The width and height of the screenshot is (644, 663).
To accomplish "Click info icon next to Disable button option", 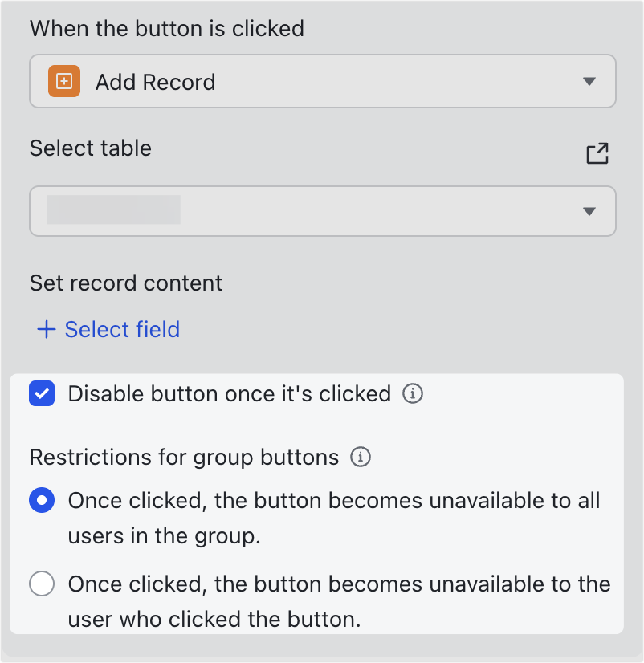I will click(x=412, y=394).
